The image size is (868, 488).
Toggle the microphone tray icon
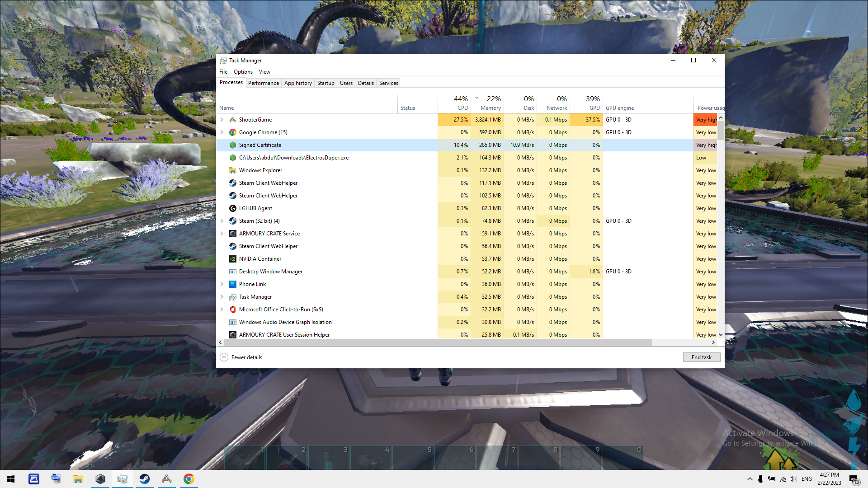coord(760,479)
